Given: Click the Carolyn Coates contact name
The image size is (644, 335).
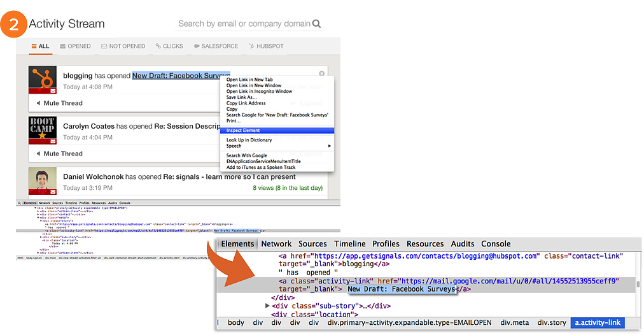Looking at the screenshot, I should pyautogui.click(x=88, y=126).
